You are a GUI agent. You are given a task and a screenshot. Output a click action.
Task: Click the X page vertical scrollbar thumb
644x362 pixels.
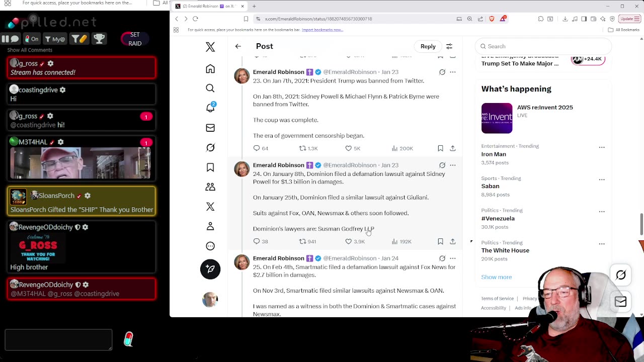click(641, 224)
